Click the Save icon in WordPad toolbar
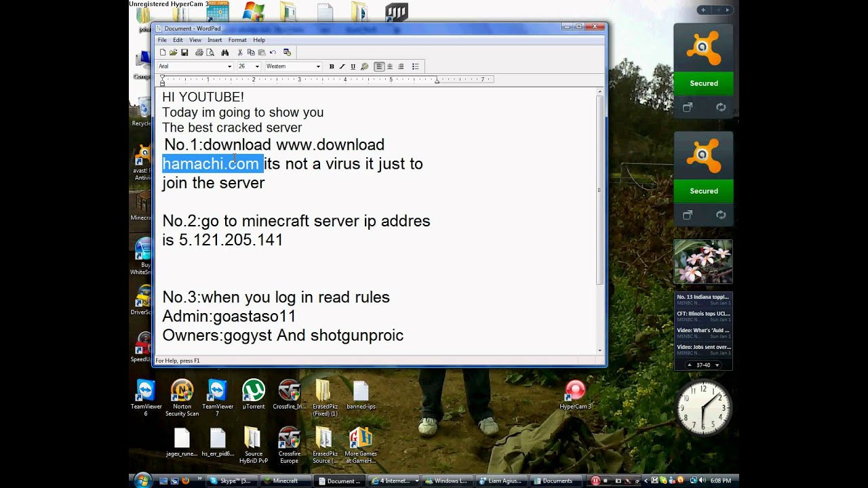868x488 pixels. (x=184, y=52)
